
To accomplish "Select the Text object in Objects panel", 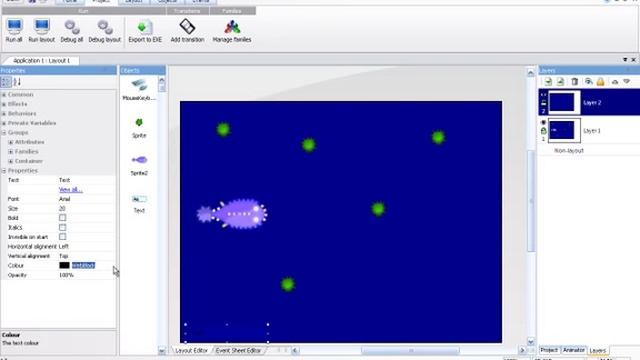I will [x=139, y=204].
